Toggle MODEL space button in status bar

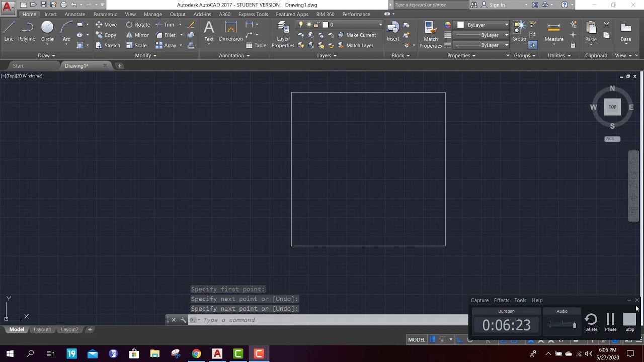pyautogui.click(x=417, y=339)
